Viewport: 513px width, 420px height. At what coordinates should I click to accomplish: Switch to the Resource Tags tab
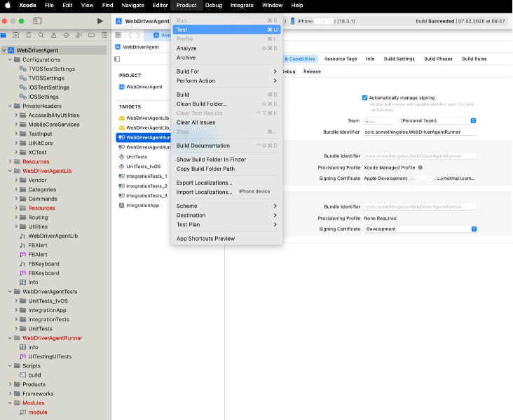click(x=341, y=59)
